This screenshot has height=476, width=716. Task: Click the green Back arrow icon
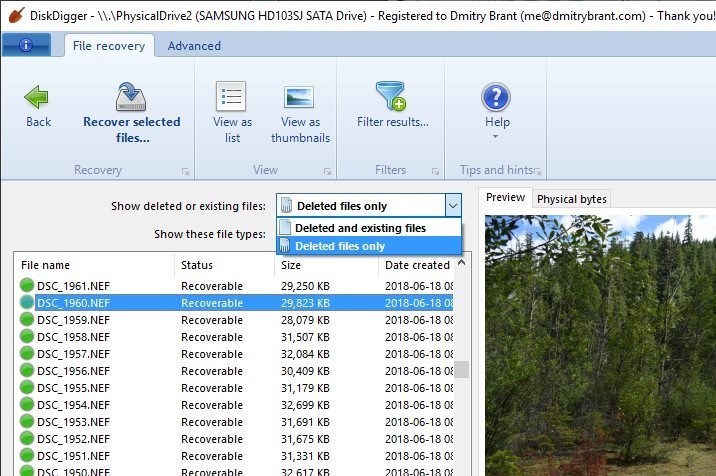37,96
